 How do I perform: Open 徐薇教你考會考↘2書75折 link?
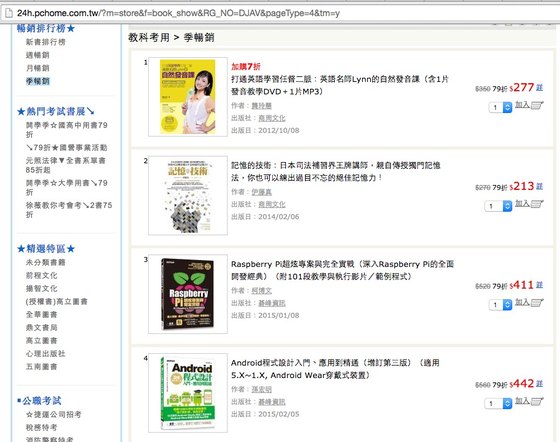click(x=69, y=210)
